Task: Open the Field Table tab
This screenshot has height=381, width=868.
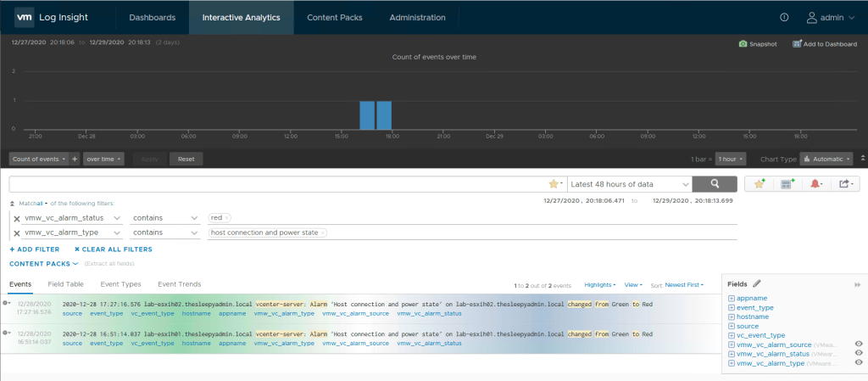Action: click(65, 284)
